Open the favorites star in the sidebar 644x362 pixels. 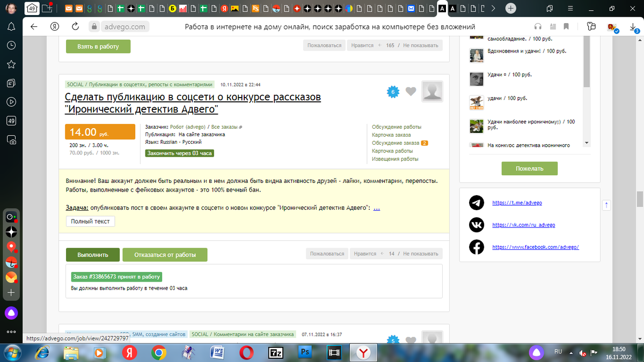tap(11, 64)
